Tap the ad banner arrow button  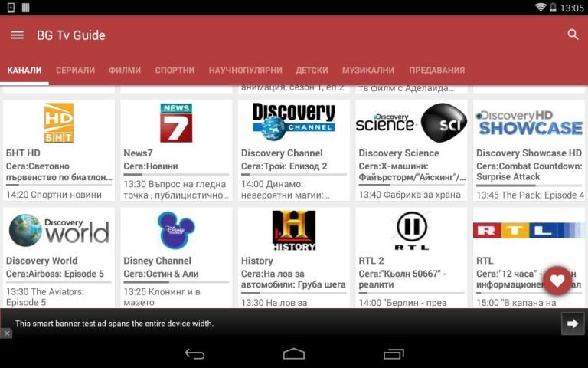(572, 324)
